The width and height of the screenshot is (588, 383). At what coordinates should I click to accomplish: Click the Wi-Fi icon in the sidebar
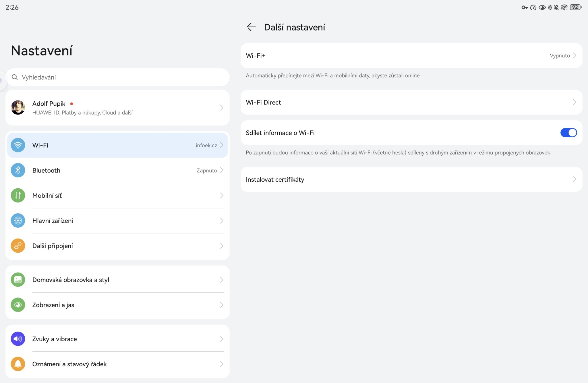coord(18,145)
